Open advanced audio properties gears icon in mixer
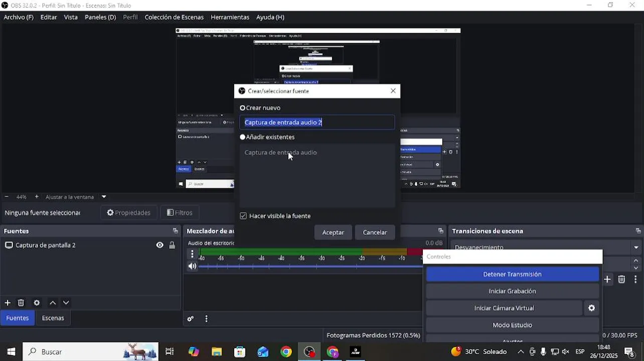This screenshot has height=361, width=644. point(191,319)
